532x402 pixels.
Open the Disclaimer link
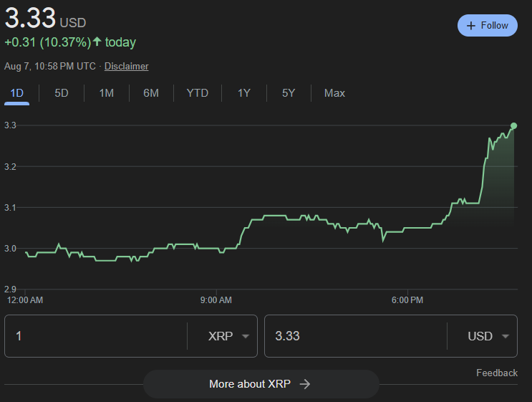coord(126,66)
